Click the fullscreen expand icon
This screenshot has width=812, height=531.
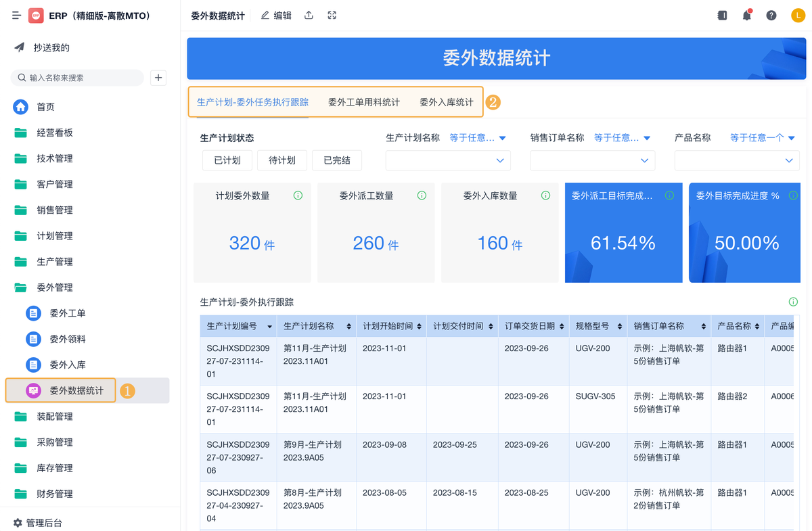332,16
